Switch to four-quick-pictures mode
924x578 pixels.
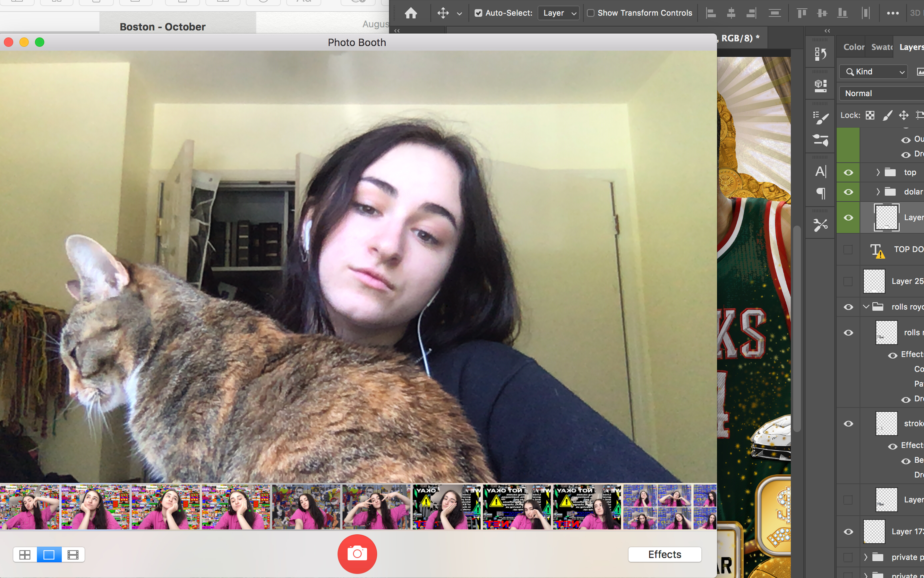tap(25, 555)
